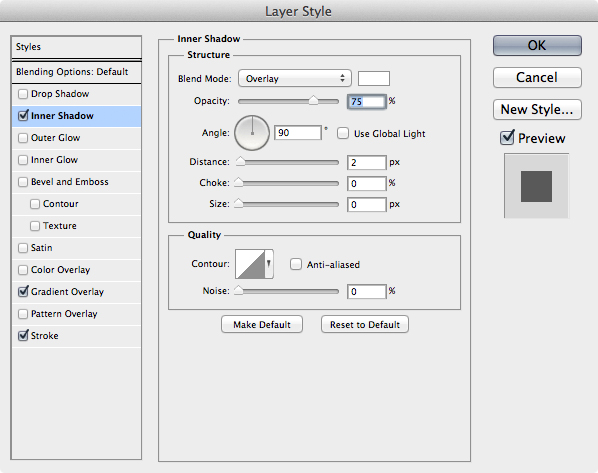Focus the Distance pixel field
This screenshot has height=473, width=598.
367,162
